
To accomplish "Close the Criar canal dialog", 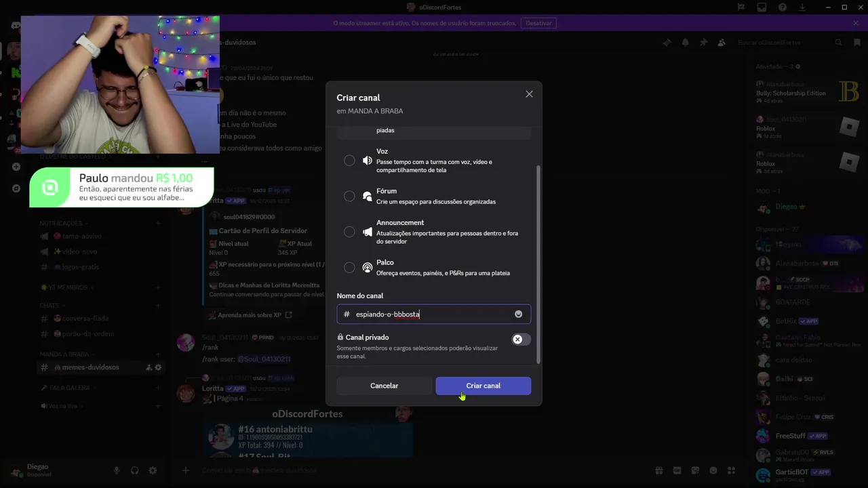I will tap(529, 94).
